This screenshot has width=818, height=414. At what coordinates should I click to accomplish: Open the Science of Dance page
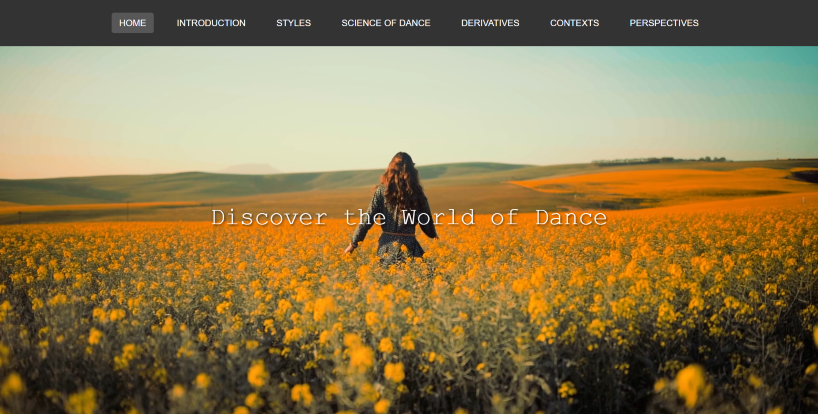tap(386, 23)
